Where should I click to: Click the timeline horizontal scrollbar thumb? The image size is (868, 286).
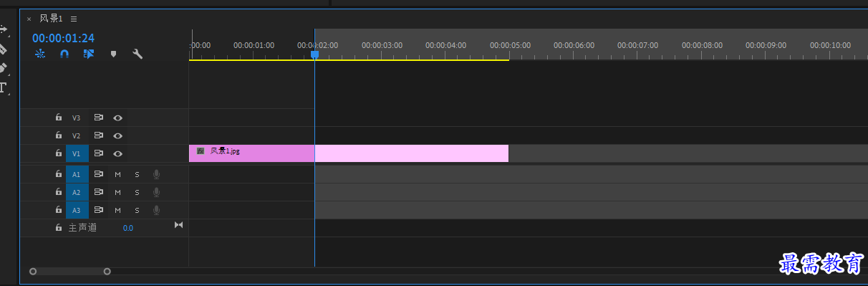pyautogui.click(x=70, y=272)
